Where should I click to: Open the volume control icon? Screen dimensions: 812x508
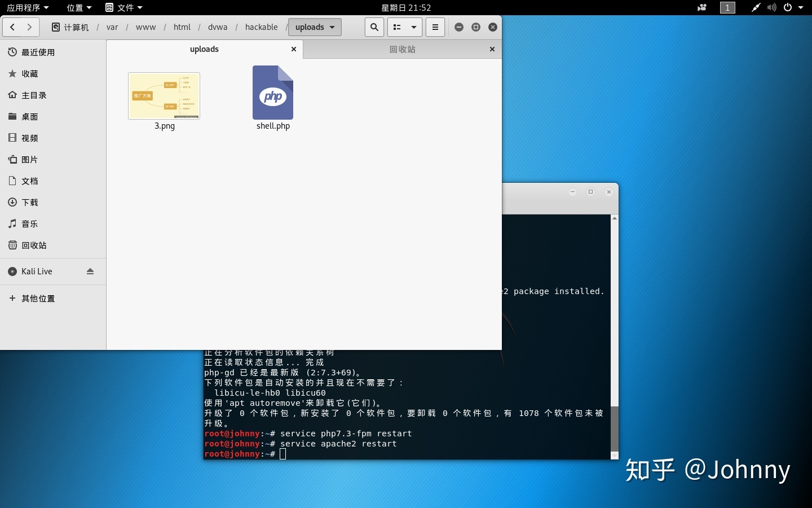tap(772, 7)
